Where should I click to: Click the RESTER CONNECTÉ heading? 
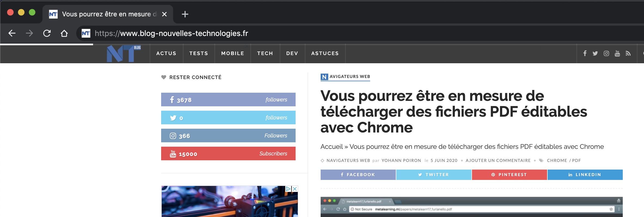point(195,77)
